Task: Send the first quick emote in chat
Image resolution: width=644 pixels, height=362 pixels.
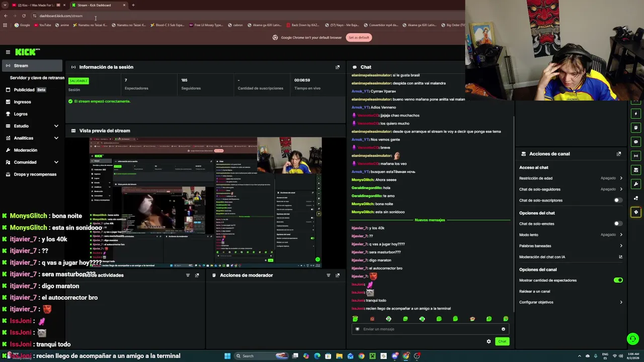Action: 355,319
